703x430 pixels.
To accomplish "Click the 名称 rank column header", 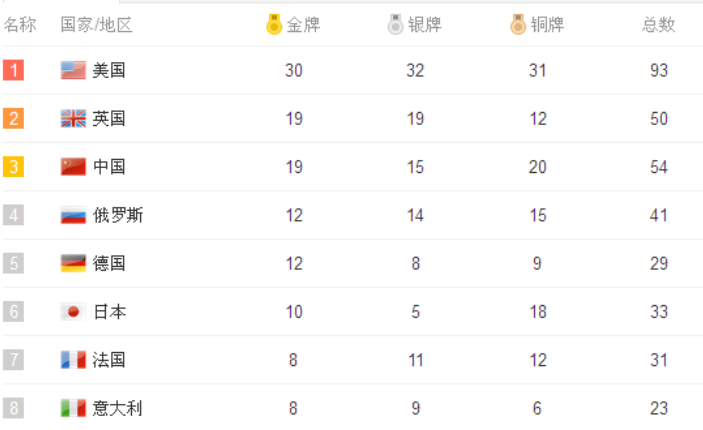I will (x=20, y=25).
